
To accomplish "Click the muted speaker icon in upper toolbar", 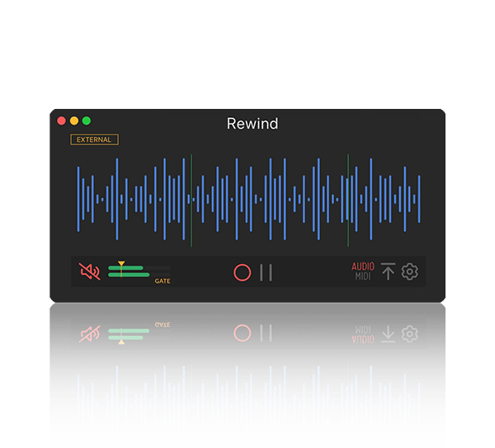I will [89, 271].
